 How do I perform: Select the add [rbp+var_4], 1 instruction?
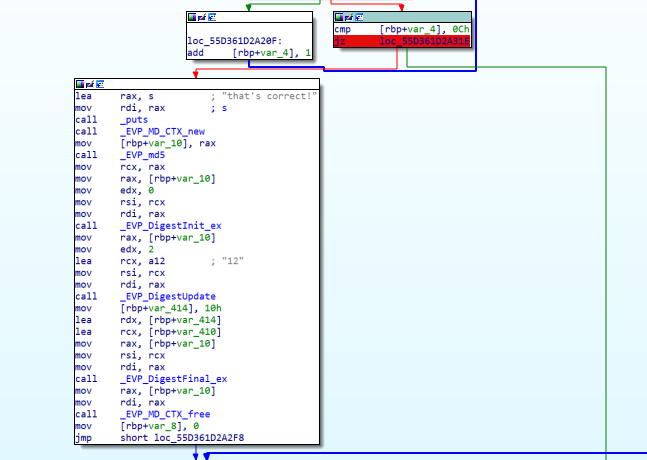pyautogui.click(x=249, y=53)
